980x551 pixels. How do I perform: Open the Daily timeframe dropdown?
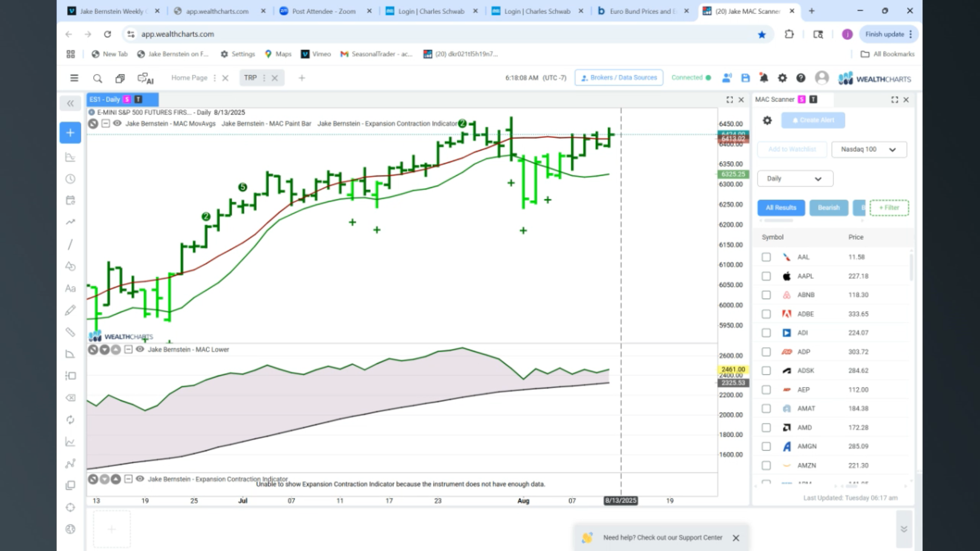[x=795, y=179]
